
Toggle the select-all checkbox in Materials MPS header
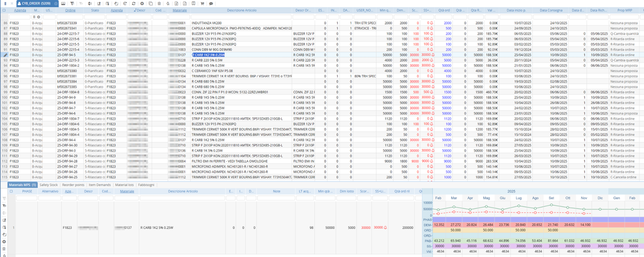[11, 191]
